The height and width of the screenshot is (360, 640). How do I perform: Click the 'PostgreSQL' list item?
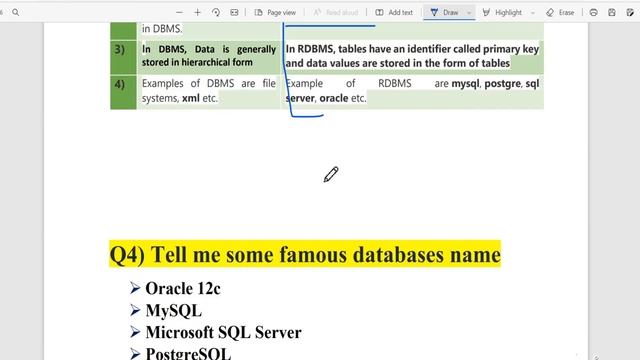188,353
